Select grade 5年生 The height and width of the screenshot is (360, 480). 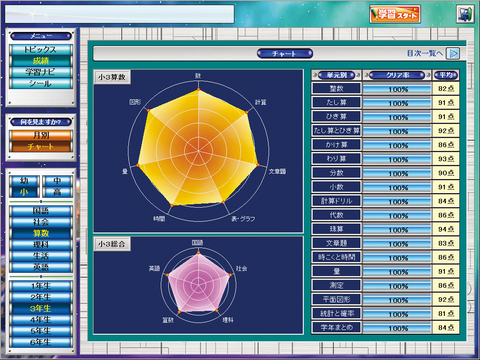(41, 331)
